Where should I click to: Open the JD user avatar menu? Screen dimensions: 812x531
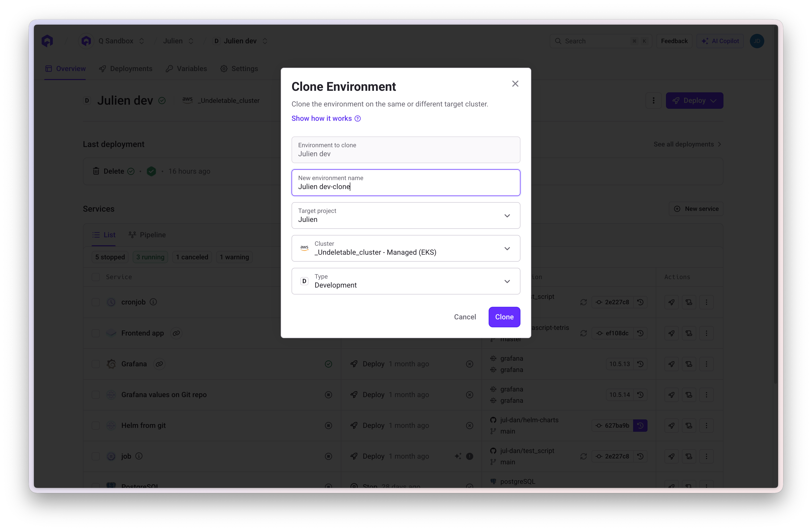tap(757, 41)
